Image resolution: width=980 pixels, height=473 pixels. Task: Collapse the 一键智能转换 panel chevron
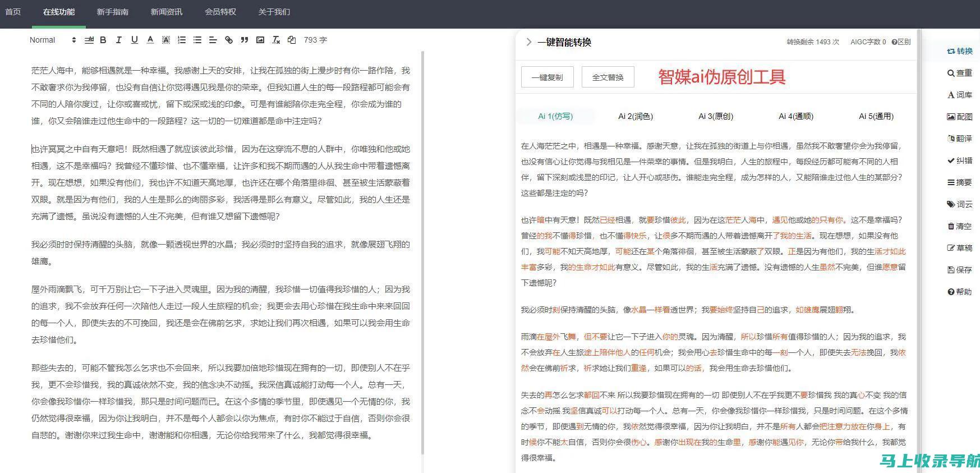click(528, 42)
